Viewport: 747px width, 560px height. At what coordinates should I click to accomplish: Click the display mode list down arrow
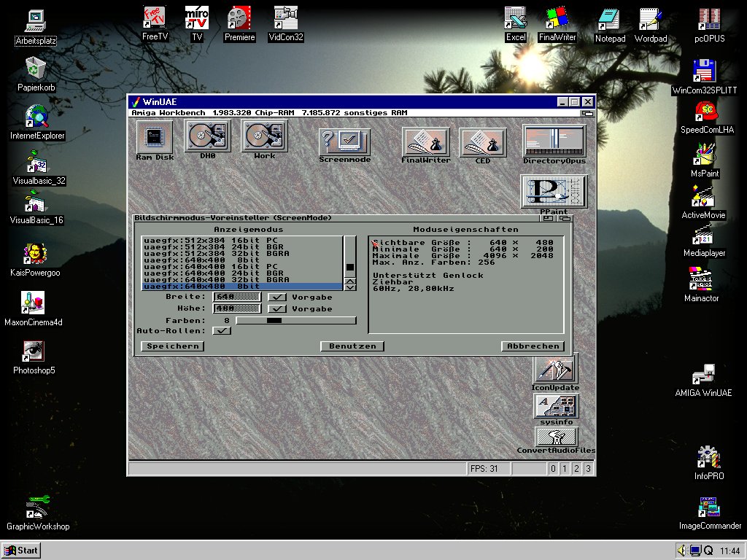(x=350, y=287)
